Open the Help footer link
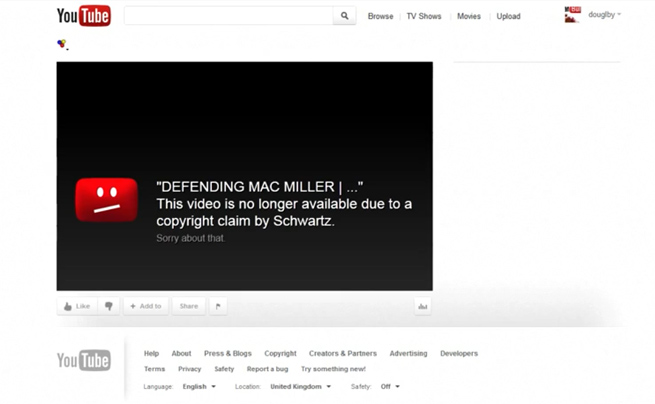 (151, 353)
